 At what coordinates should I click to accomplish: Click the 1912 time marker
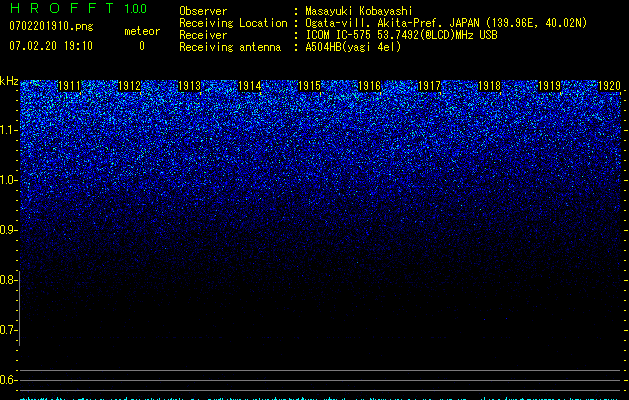130,86
